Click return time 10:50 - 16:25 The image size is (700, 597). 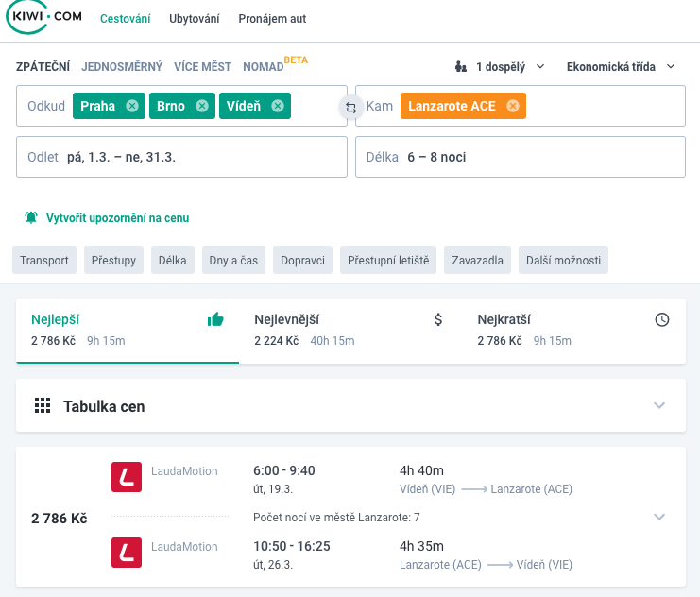coord(292,546)
